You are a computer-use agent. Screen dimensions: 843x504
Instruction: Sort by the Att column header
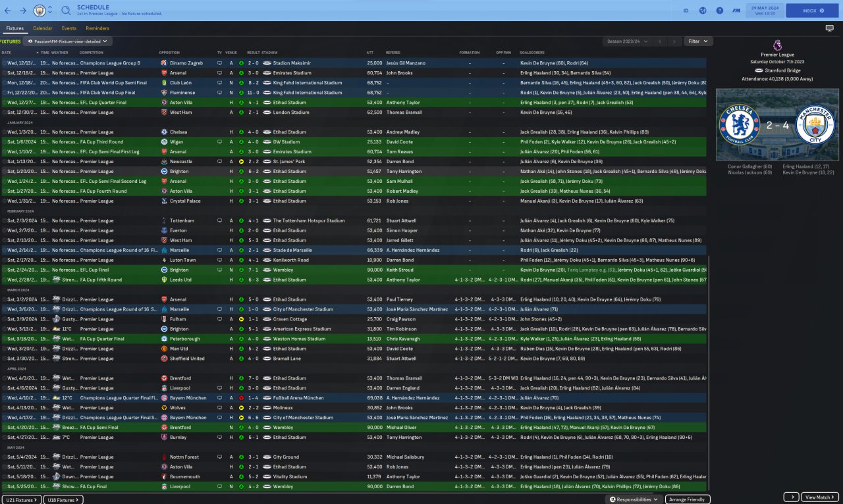[370, 53]
